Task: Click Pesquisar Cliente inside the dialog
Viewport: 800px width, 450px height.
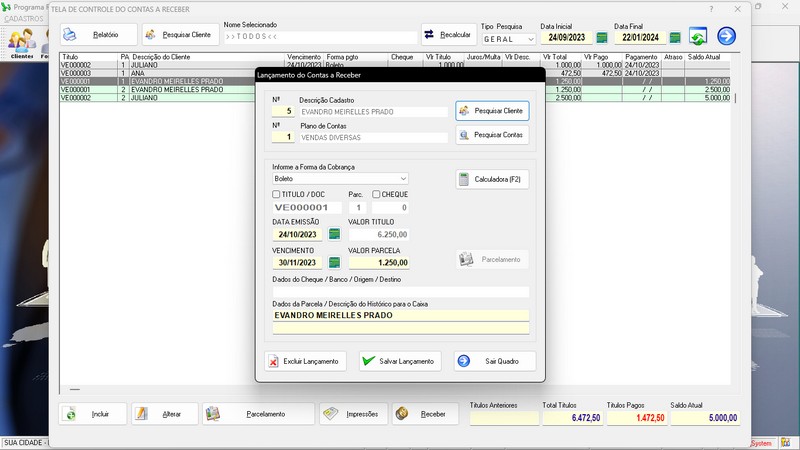Action: click(492, 111)
